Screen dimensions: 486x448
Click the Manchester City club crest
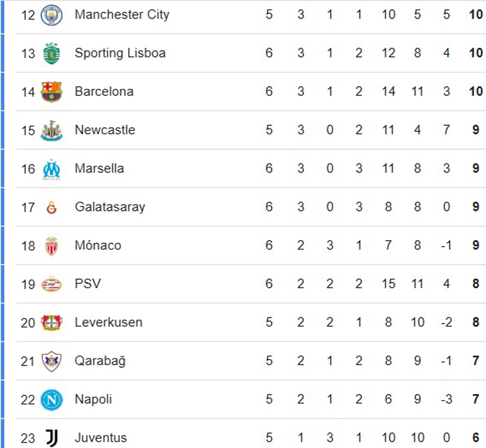[x=51, y=14]
